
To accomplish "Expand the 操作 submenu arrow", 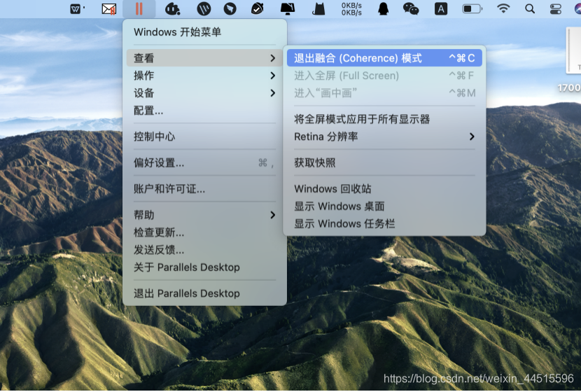I will click(x=273, y=76).
